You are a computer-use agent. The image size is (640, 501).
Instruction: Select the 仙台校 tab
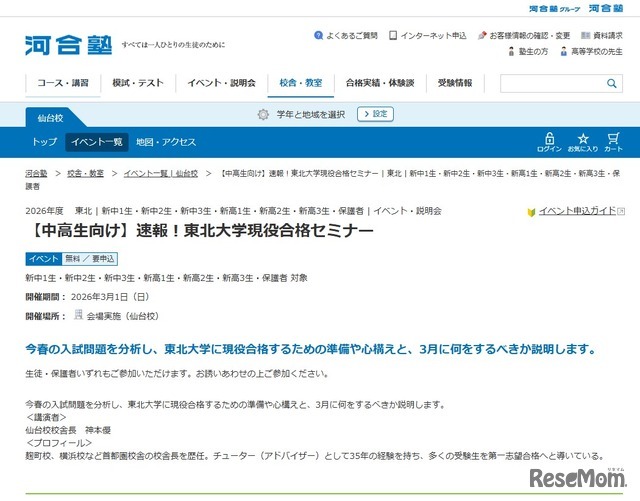coord(51,118)
